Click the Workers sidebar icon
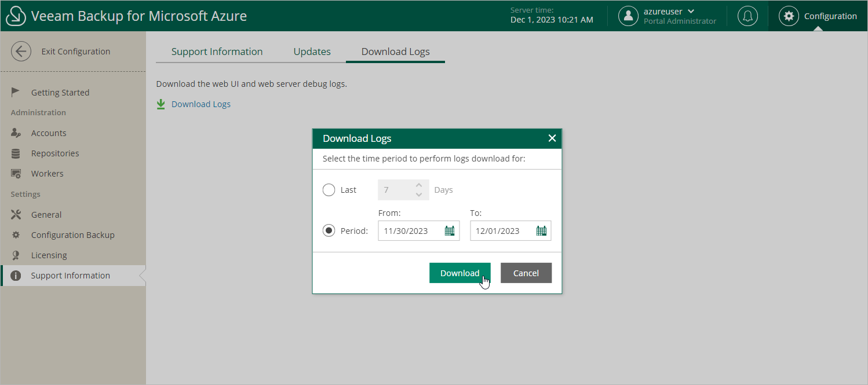868x385 pixels. click(x=16, y=174)
